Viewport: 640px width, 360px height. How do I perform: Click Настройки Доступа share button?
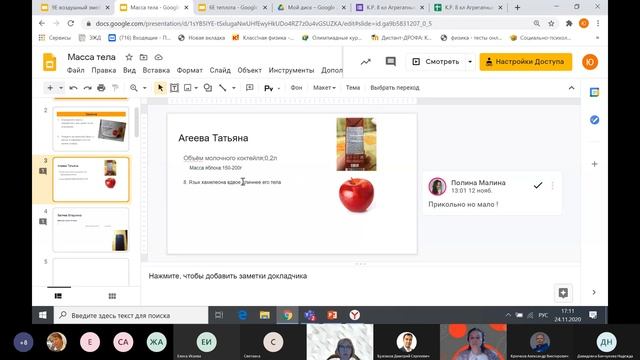click(x=526, y=62)
